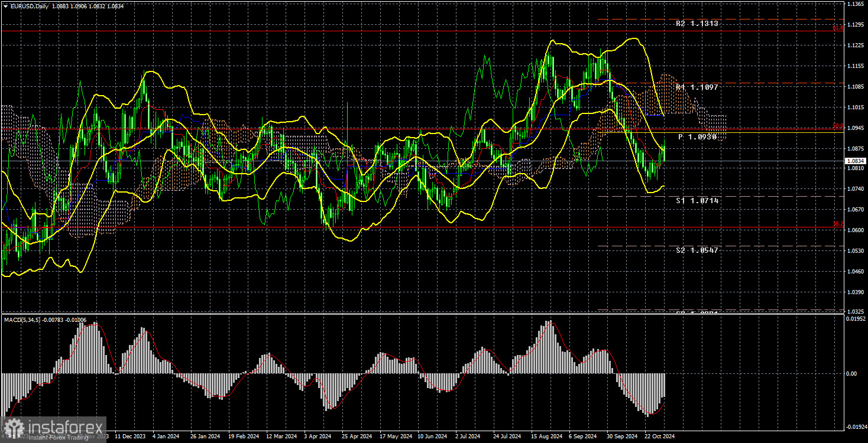
Task: Click the -0.01924 MACD scale value
Action: [857, 425]
